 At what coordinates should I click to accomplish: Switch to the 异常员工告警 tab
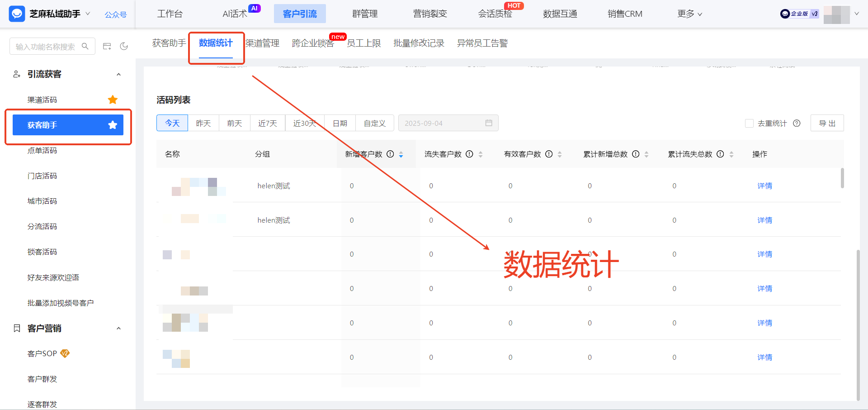pos(482,43)
